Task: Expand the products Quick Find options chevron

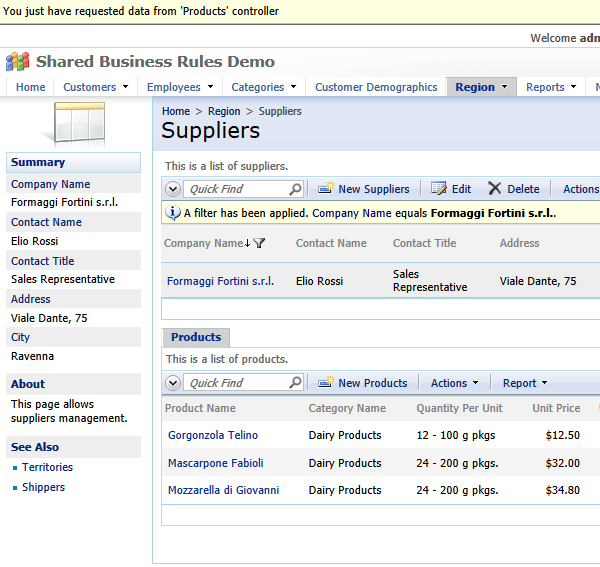Action: (x=173, y=383)
